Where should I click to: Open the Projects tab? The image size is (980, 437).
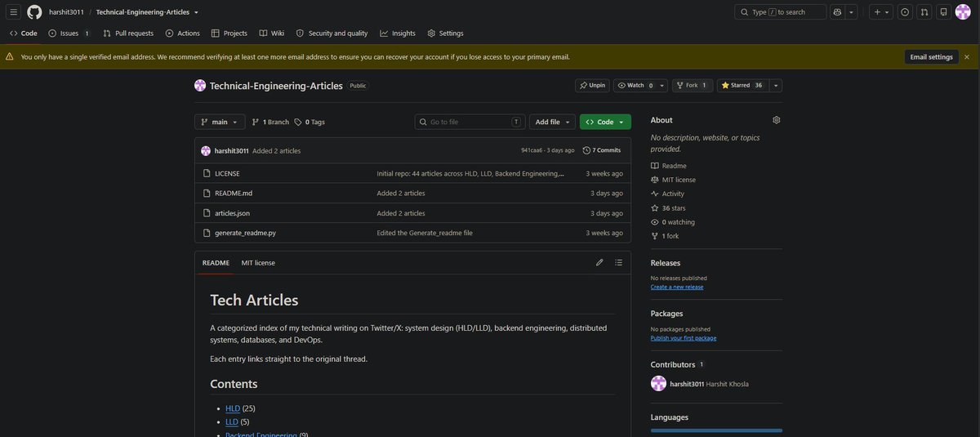(229, 33)
